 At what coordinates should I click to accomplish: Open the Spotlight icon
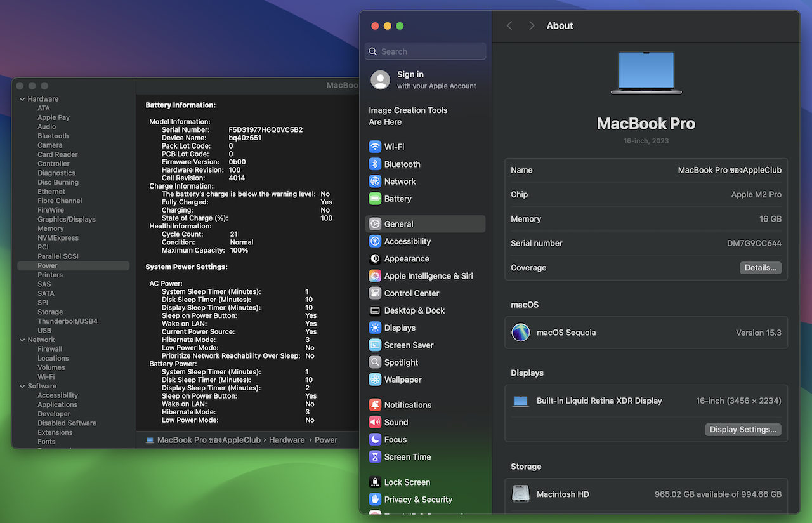[x=375, y=362]
